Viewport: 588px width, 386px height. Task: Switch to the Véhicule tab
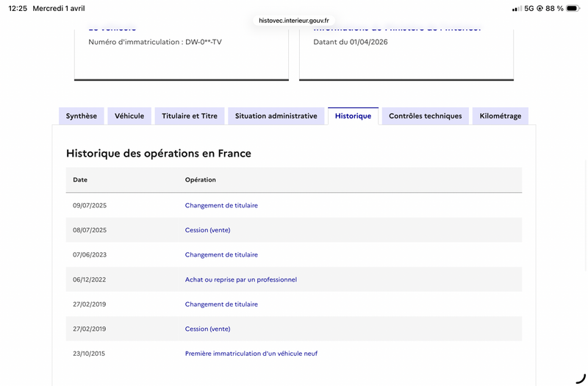click(129, 116)
